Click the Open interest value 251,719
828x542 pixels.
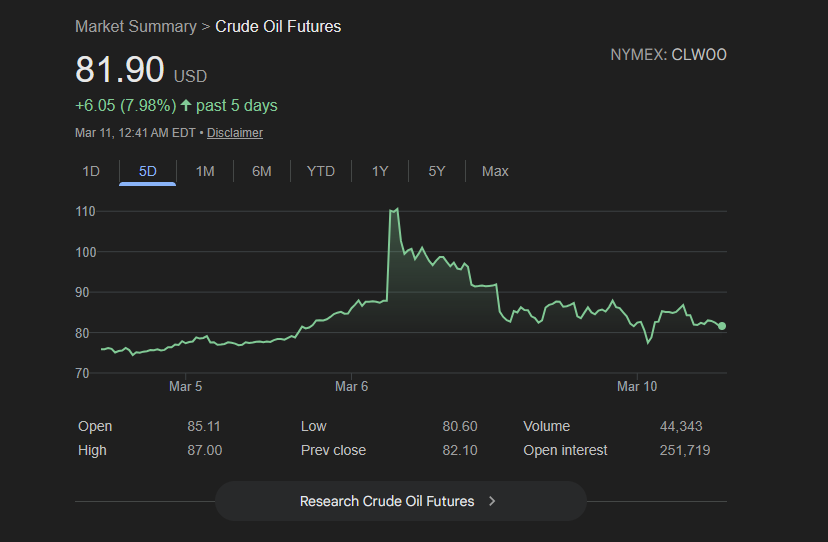(685, 451)
